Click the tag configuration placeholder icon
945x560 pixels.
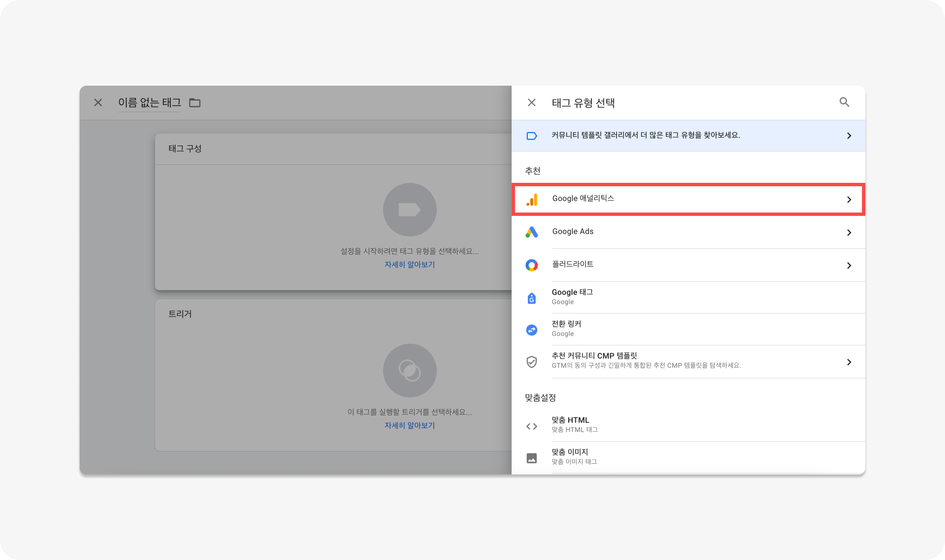click(410, 210)
